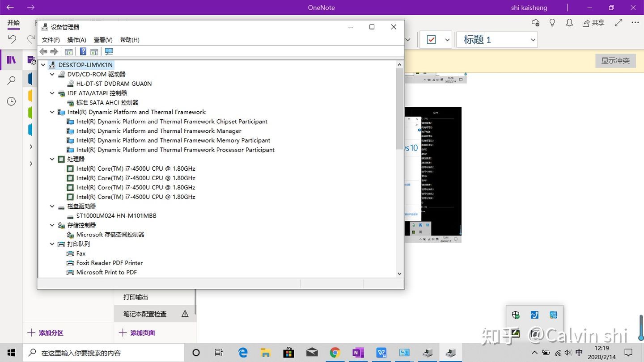Collapse the 打印队列 category
Screen dimensions: 644x362
(52, 244)
